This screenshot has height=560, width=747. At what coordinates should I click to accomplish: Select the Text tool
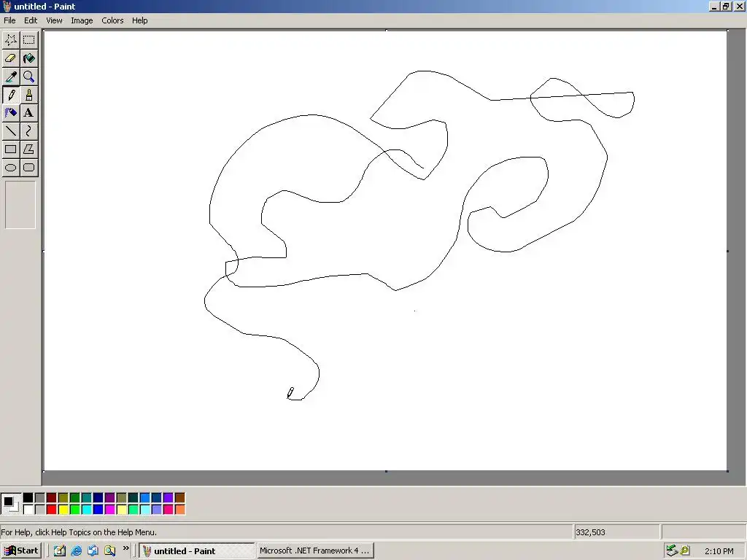click(29, 113)
